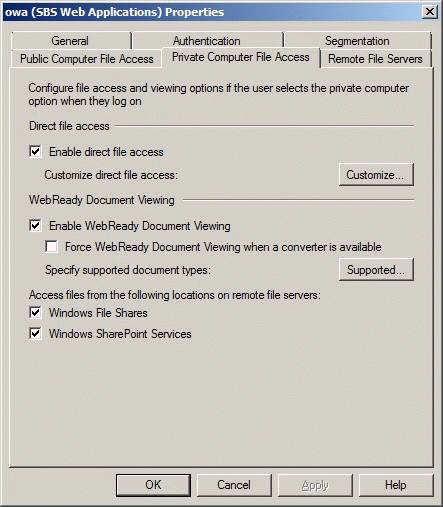This screenshot has height=507, width=443.
Task: Disable the Enable WebReady Document Viewing checkbox
Action: 35,226
